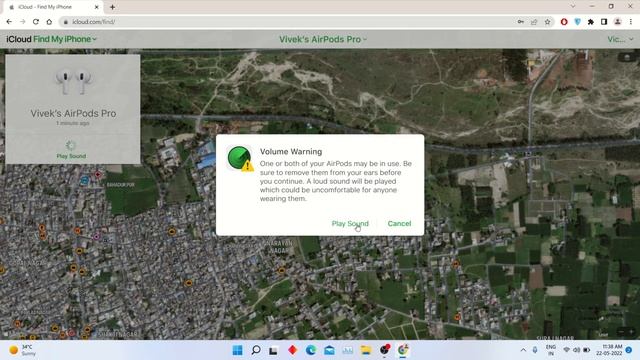Open saved passwords key icon
Image resolution: width=640 pixels, height=360 pixels.
pos(521,22)
